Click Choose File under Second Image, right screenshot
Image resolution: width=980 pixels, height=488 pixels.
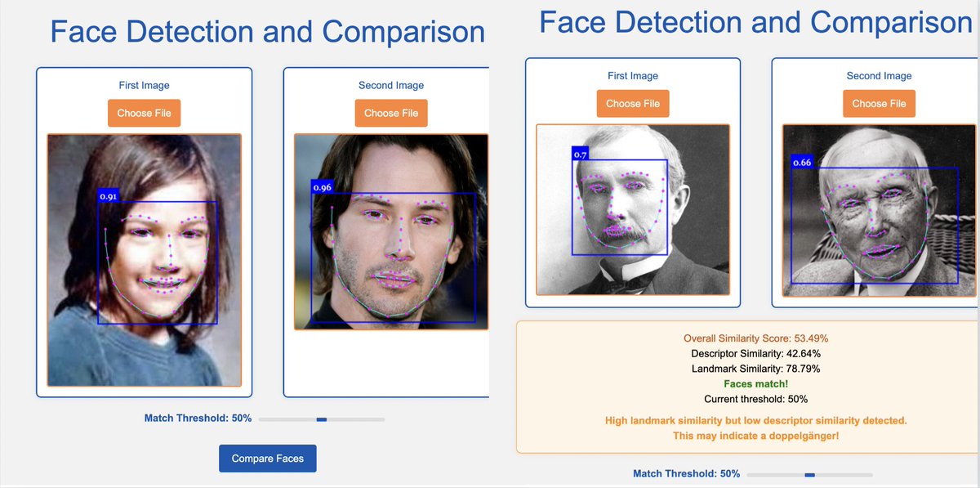coord(879,104)
